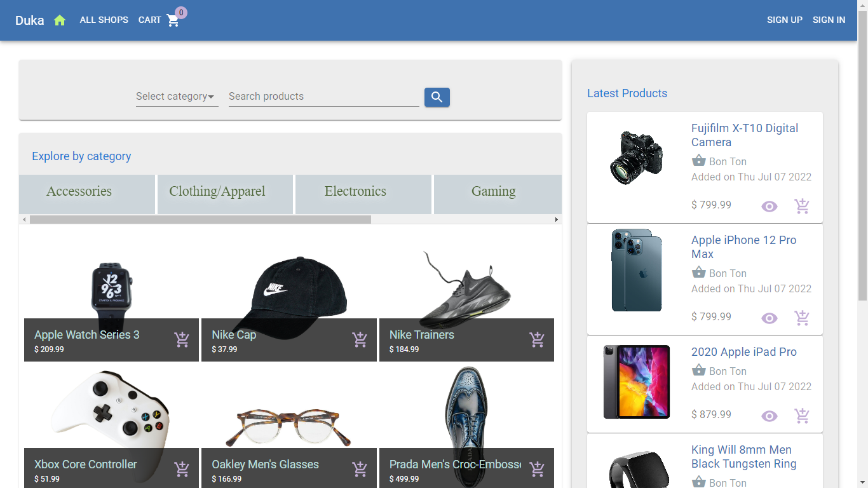Image resolution: width=868 pixels, height=488 pixels.
Task: Open Nike Cap product title
Action: coord(234,335)
